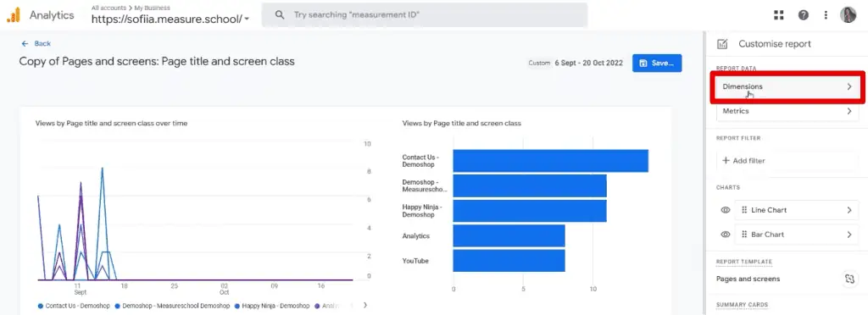The width and height of the screenshot is (868, 315).
Task: Click the Google Analytics logo
Action: coord(14,15)
